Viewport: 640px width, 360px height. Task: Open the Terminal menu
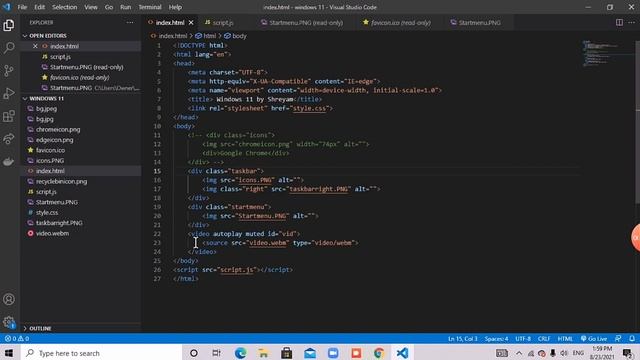(x=150, y=7)
